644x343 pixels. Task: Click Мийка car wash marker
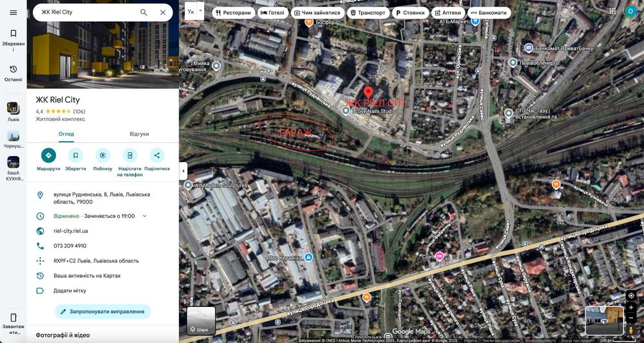point(216,66)
